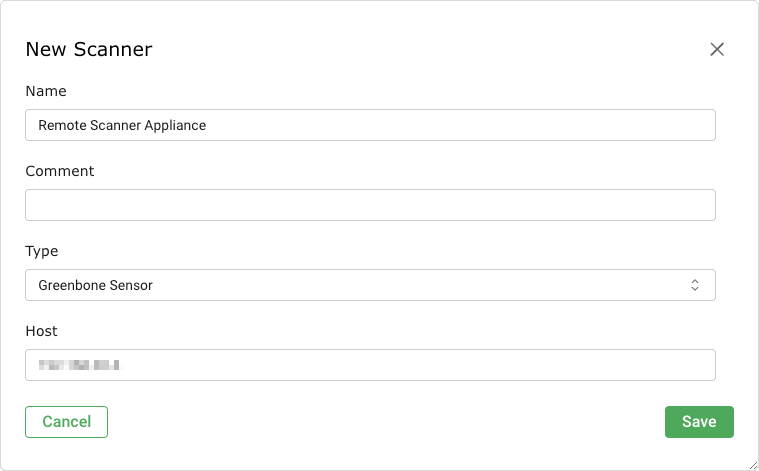
Task: Click the "Type" field label
Action: 42,251
